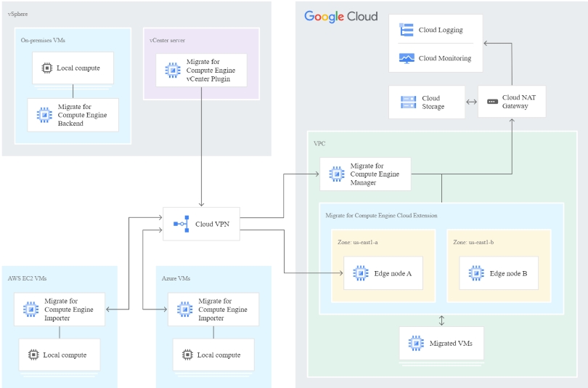This screenshot has height=388, width=588.
Task: Click the vCenter Plugin chip icon
Action: 173,70
